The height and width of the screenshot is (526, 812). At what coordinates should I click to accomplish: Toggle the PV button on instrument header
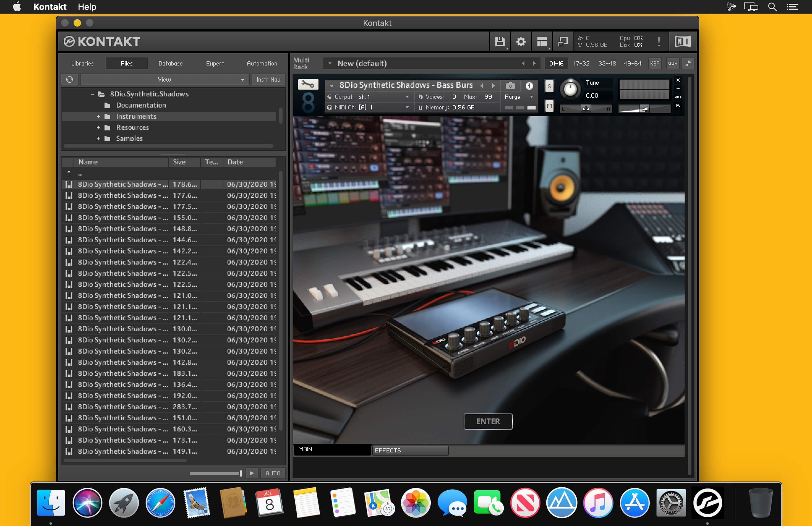coord(678,106)
